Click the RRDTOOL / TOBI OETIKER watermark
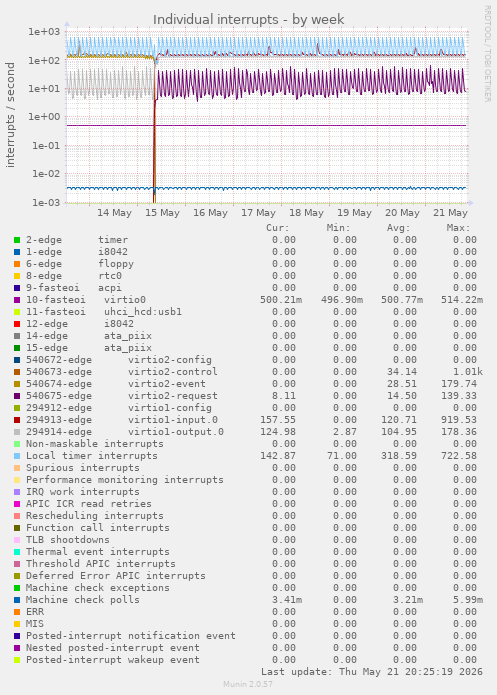Image resolution: width=497 pixels, height=695 pixels. (x=487, y=54)
